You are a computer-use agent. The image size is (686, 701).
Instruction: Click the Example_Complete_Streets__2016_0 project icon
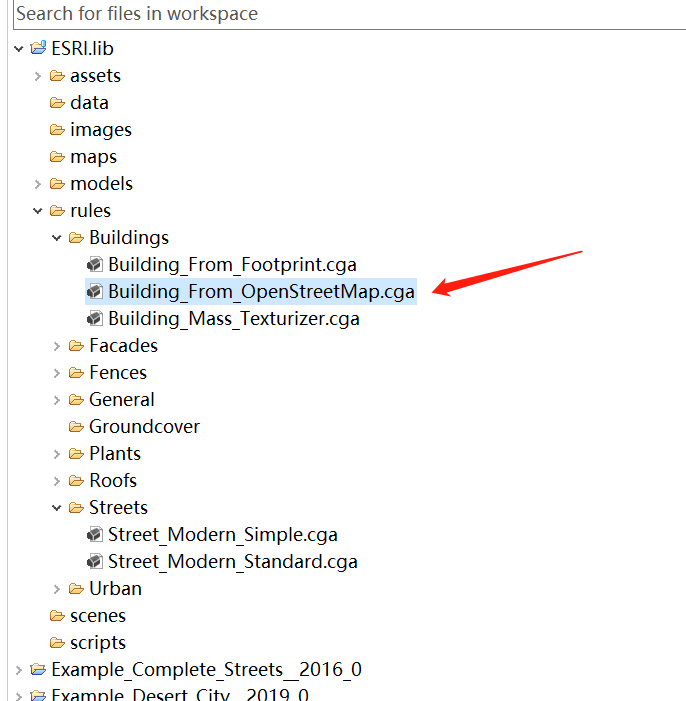[38, 669]
